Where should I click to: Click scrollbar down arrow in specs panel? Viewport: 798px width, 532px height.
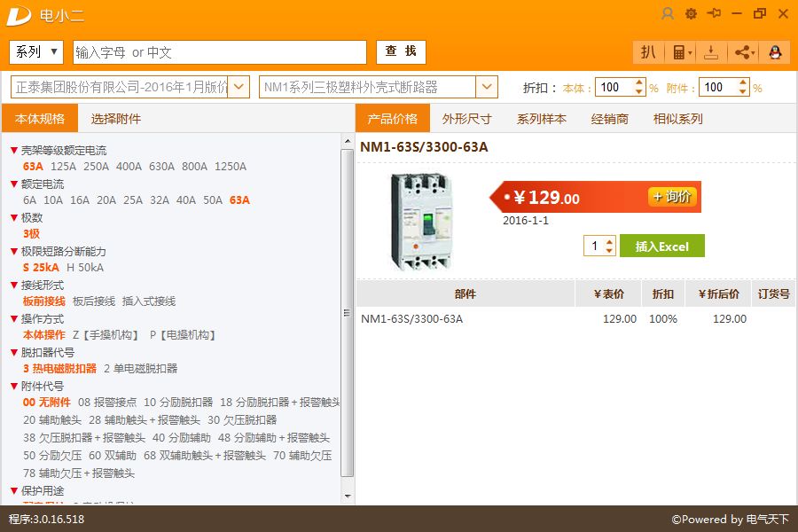347,497
